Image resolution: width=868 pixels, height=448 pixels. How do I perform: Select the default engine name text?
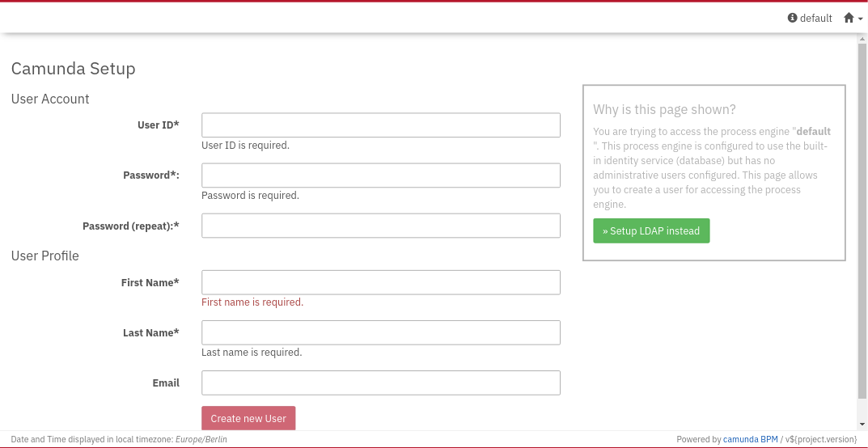(x=815, y=18)
